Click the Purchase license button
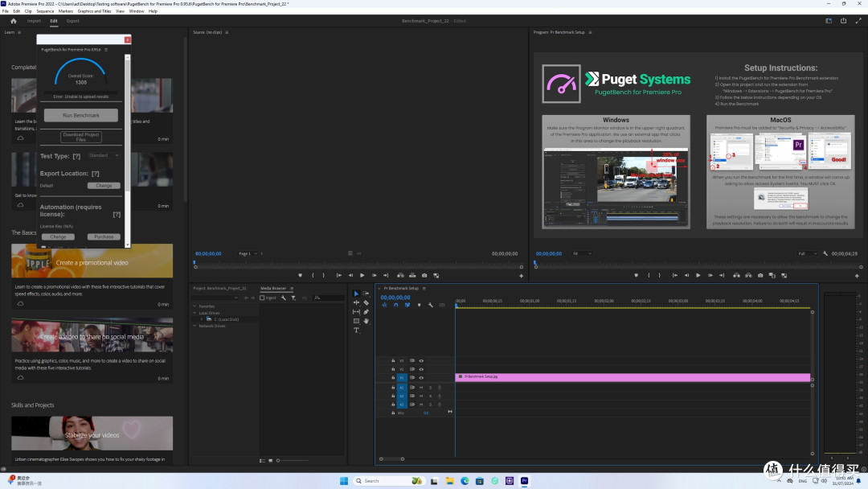Viewport: 868px width, 489px height. [104, 237]
